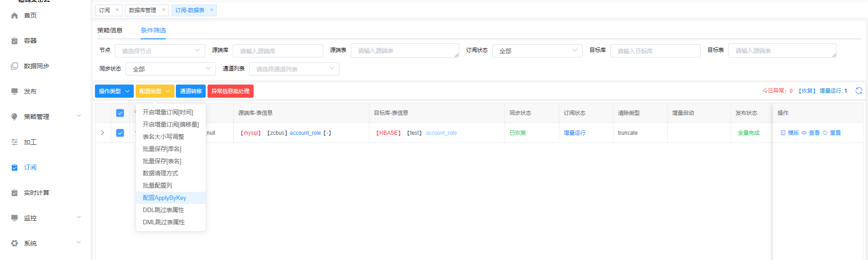Close the 数据库管理 tab
The image size is (868, 260).
[164, 10]
